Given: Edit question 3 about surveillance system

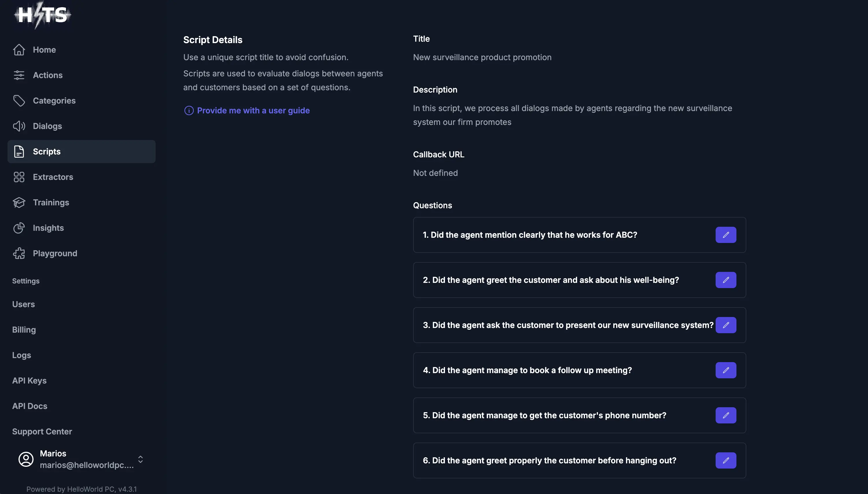Looking at the screenshot, I should 725,325.
